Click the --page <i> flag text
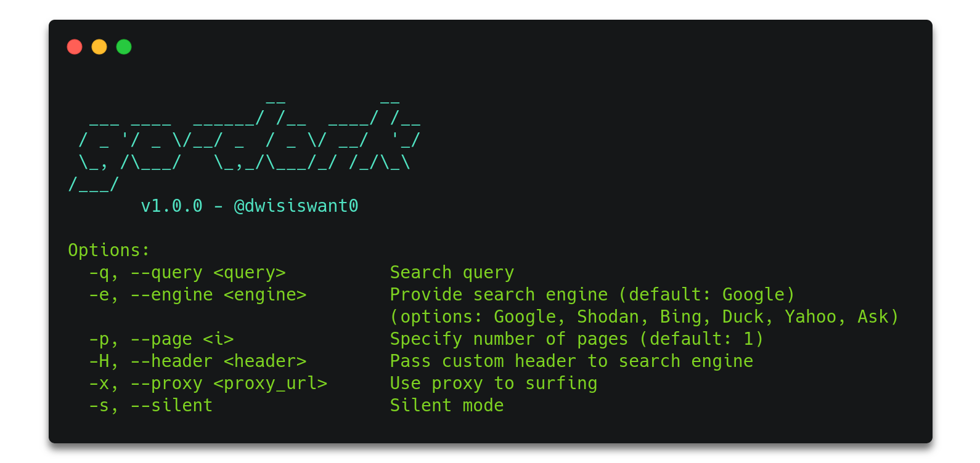Viewport: 980px width, 463px height. click(182, 339)
